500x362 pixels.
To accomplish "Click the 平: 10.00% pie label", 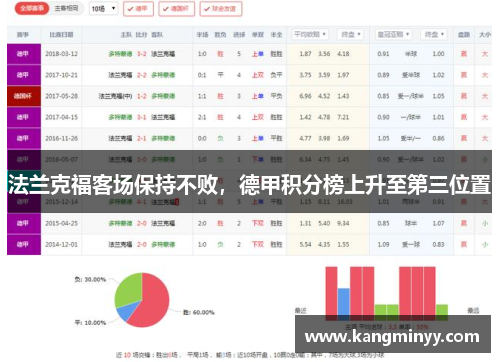I will point(90,323).
